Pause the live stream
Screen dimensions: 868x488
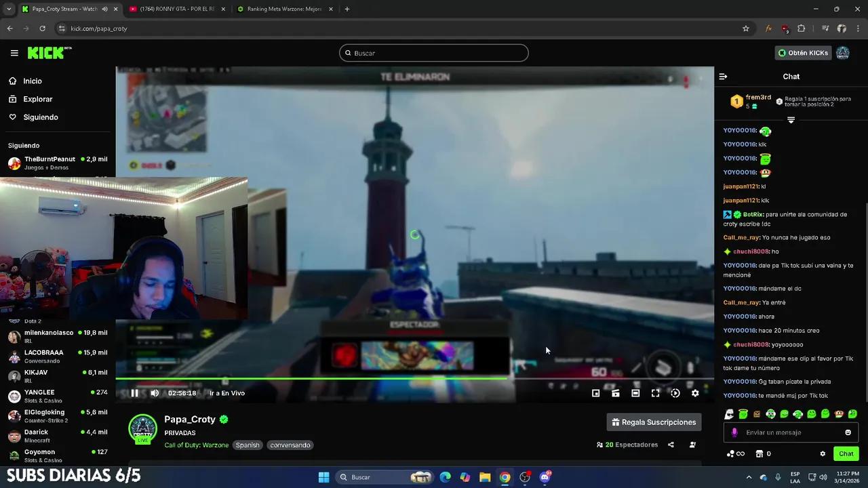pyautogui.click(x=134, y=393)
